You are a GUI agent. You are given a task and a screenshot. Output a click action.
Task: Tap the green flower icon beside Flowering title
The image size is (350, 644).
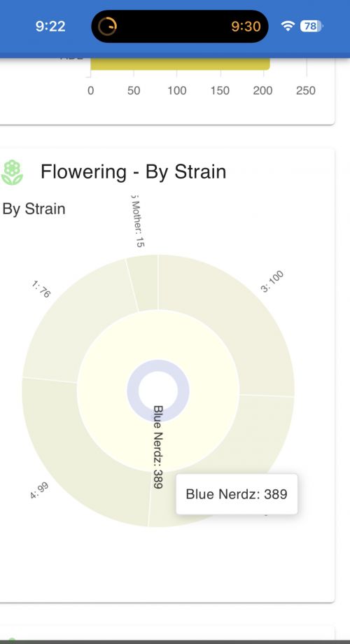click(12, 172)
